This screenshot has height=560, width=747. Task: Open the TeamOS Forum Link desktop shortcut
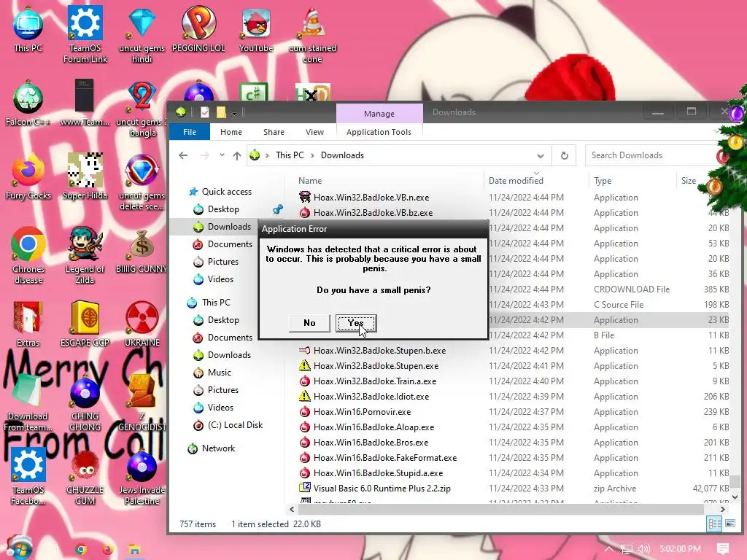coord(85,34)
